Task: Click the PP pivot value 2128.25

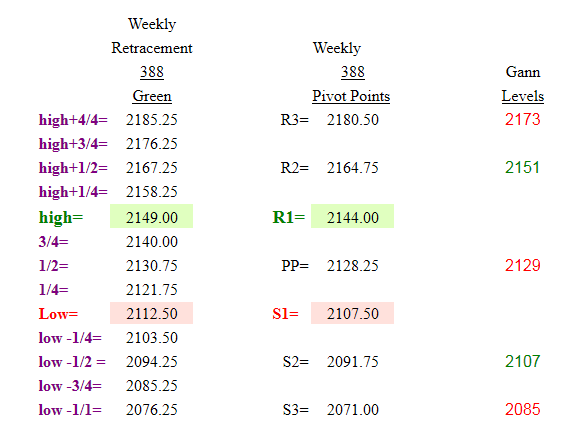Action: 352,266
